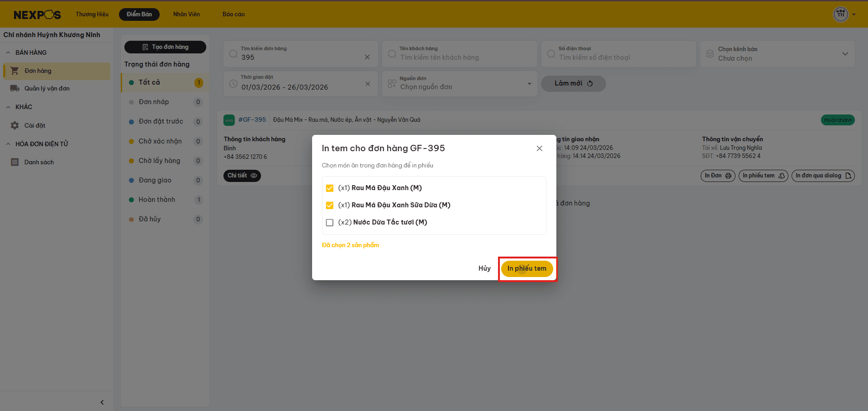Click the Chi tiết button with eye icon

point(242,176)
